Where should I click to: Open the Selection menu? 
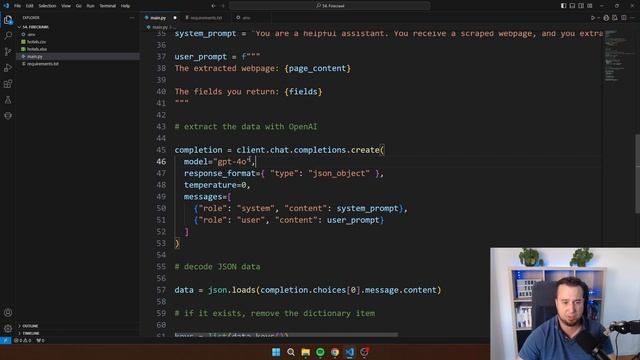[x=47, y=6]
